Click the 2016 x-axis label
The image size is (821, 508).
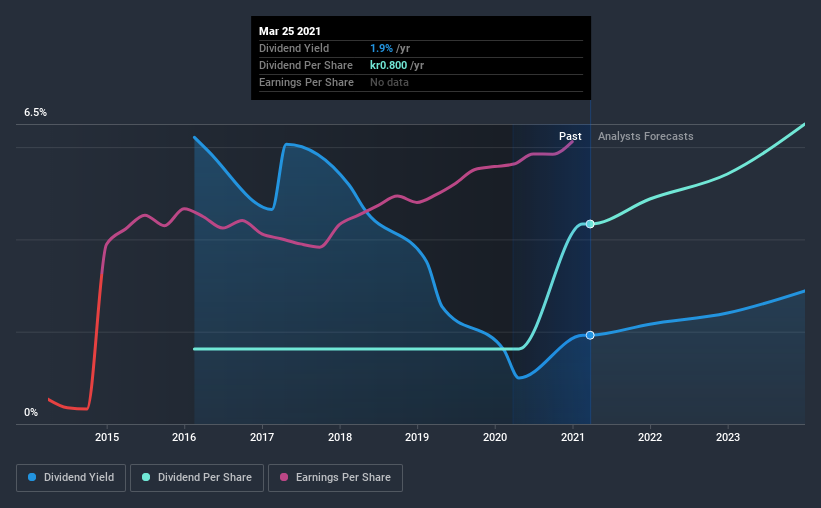pos(184,437)
